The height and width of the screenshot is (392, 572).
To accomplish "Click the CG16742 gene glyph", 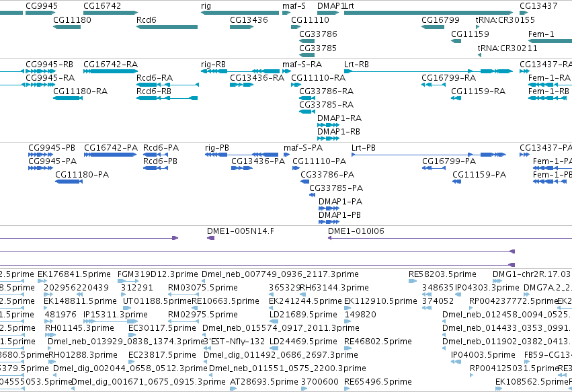I will coord(110,13).
